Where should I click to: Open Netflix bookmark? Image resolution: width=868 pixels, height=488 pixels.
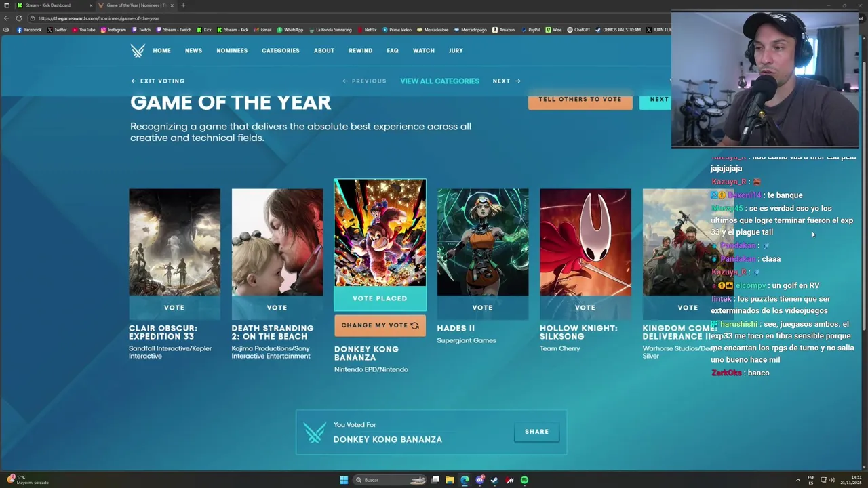(x=367, y=30)
